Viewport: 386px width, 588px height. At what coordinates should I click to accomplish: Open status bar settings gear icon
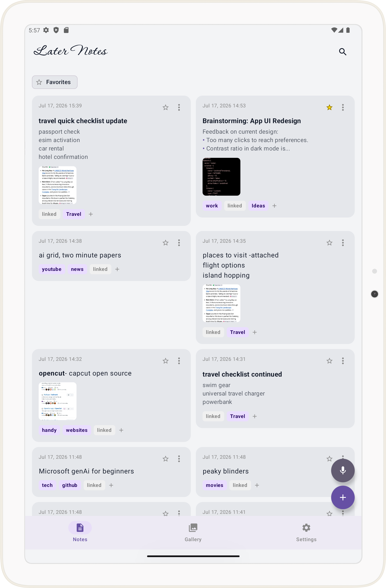coord(46,30)
